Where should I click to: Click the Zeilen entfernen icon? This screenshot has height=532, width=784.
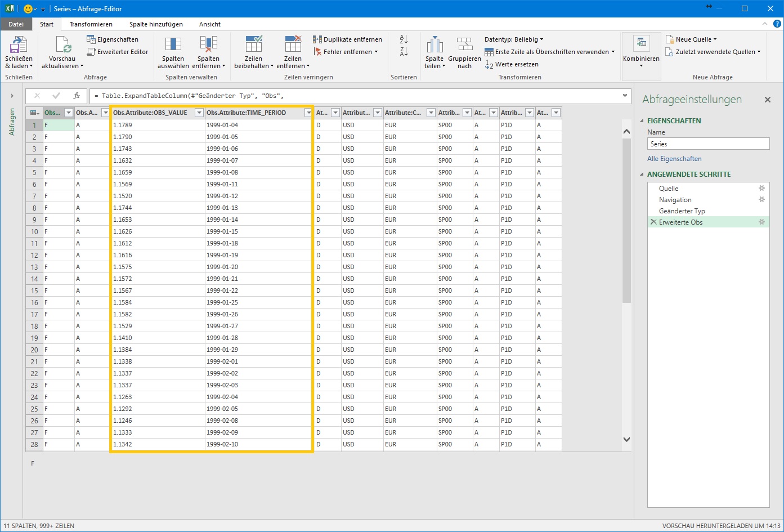[x=293, y=53]
